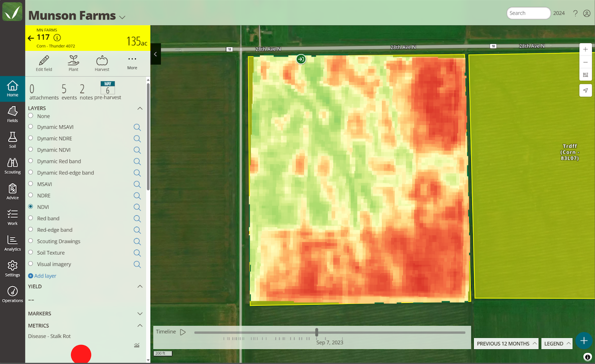This screenshot has height=364, width=595.
Task: Click the panel vertical scrollbar
Action: click(x=148, y=138)
